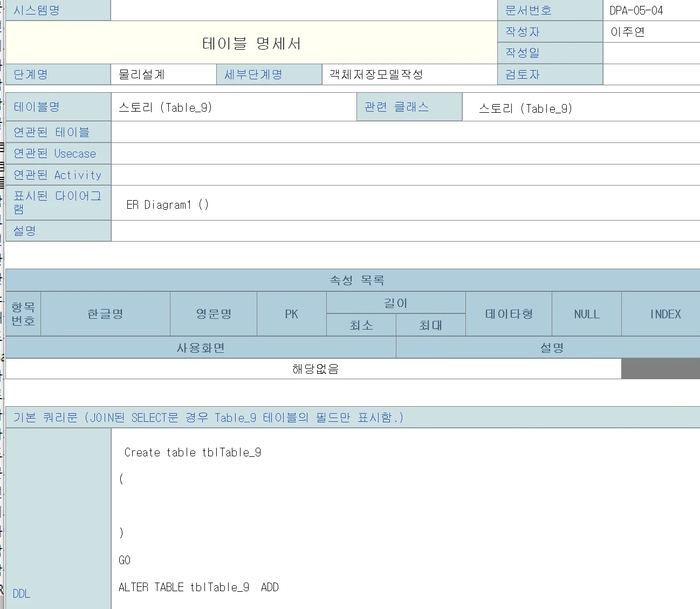This screenshot has width=700, height=609.
Task: Select document number DPA-05-04
Action: 636,10
